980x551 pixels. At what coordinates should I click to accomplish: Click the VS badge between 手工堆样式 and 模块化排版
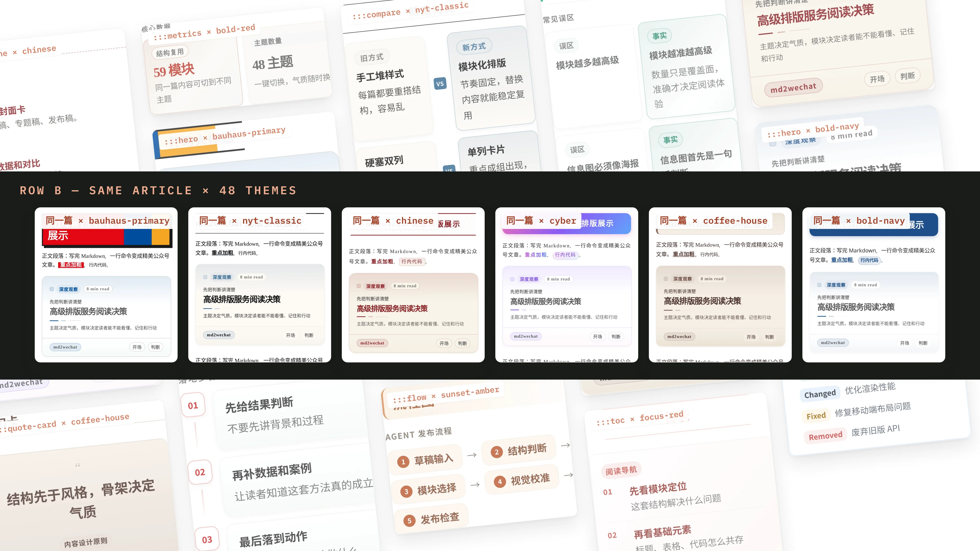(440, 84)
